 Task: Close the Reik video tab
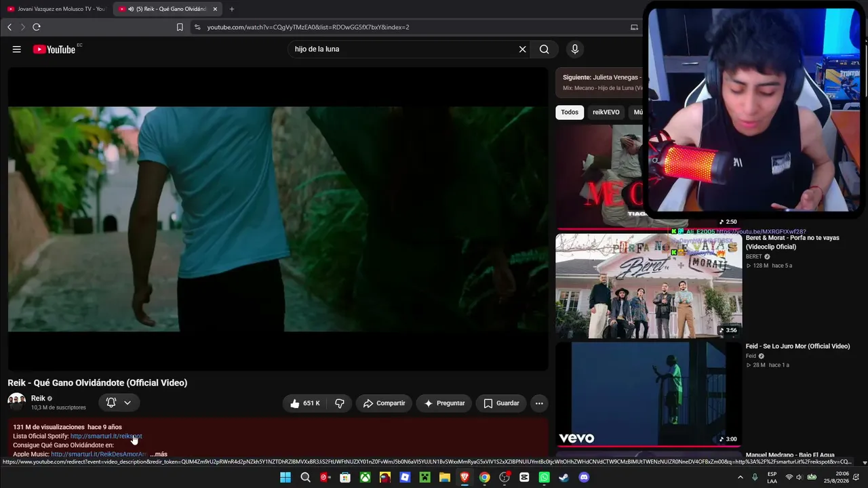(215, 9)
